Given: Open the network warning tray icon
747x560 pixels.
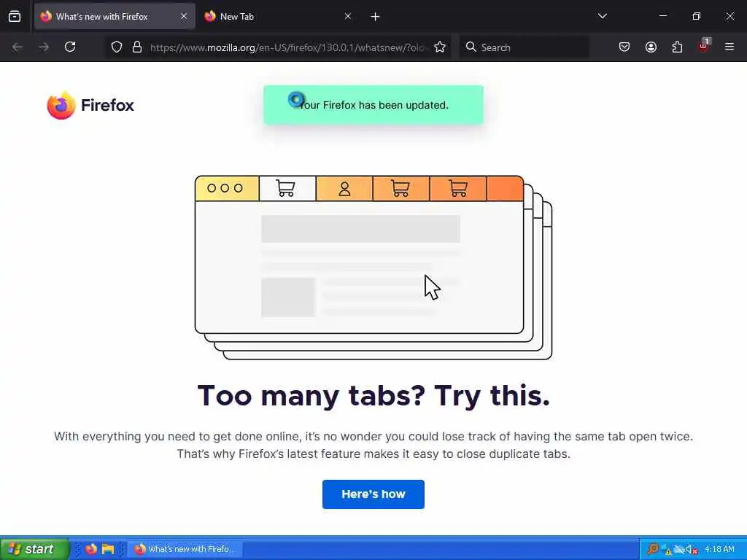Looking at the screenshot, I should [x=665, y=550].
